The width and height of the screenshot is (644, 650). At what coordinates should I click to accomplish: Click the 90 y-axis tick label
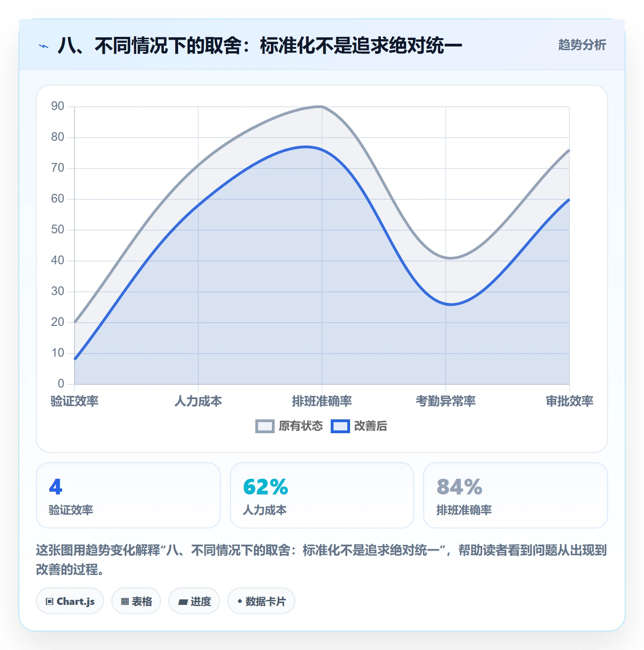(57, 106)
